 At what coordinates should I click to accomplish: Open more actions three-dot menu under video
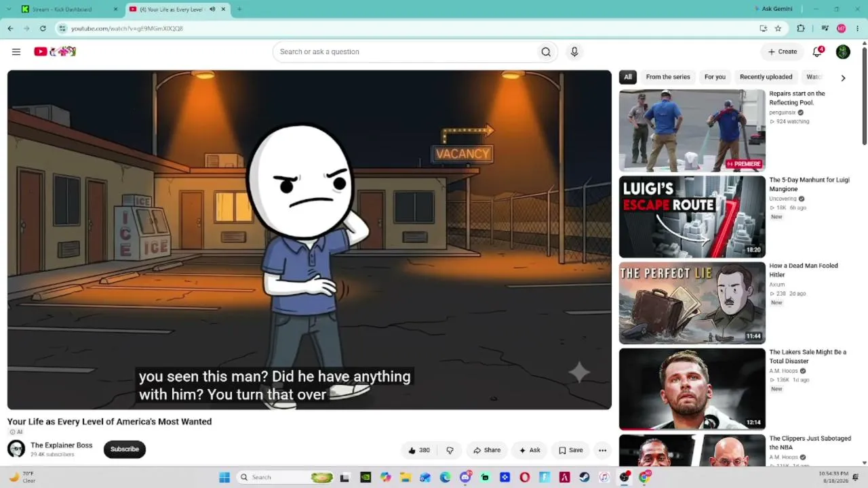click(x=602, y=450)
